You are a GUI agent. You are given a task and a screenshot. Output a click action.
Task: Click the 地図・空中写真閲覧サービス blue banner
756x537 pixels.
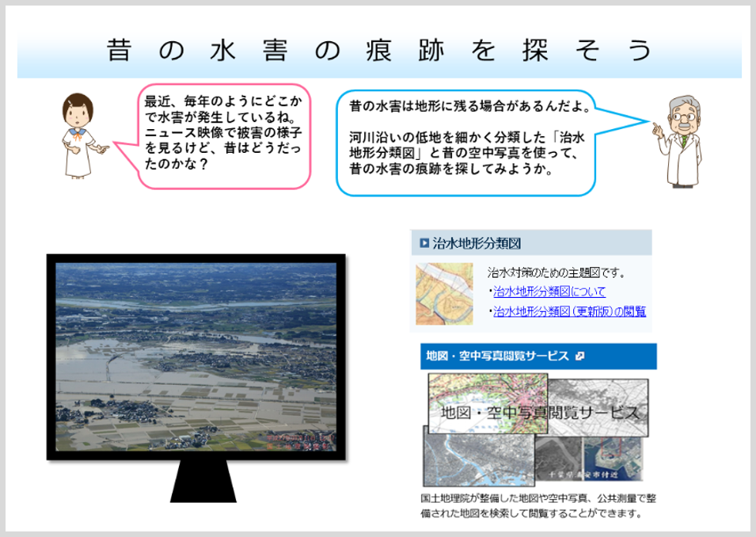click(538, 356)
